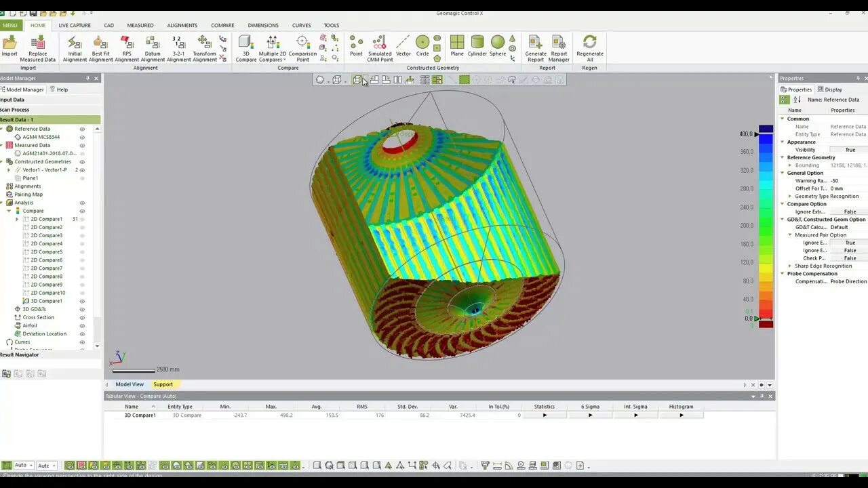Click Generate Report icon
This screenshot has width=868, height=488.
click(536, 47)
